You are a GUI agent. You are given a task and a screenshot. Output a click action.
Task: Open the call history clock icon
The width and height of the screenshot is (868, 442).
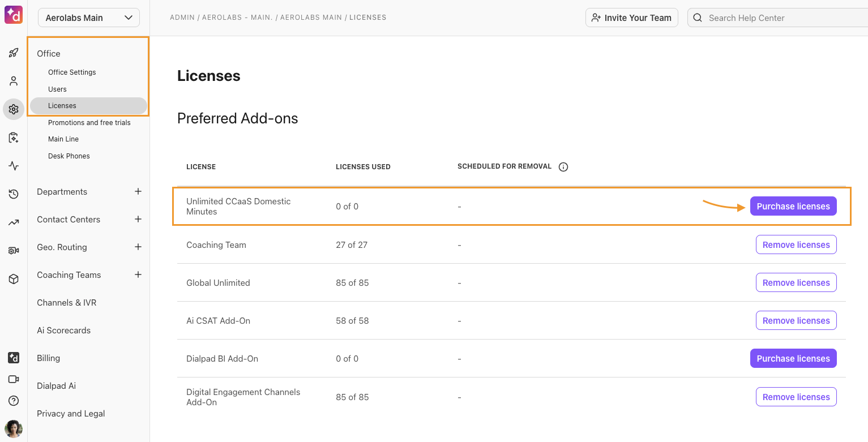click(14, 194)
